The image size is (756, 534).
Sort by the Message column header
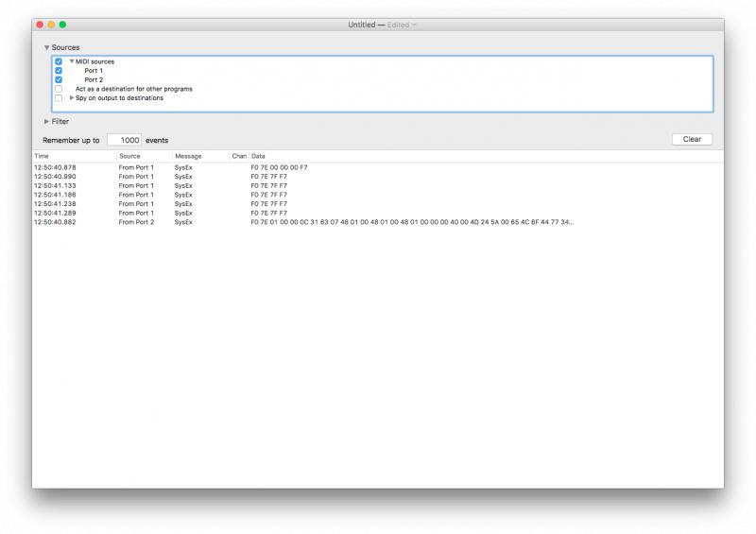[201, 156]
